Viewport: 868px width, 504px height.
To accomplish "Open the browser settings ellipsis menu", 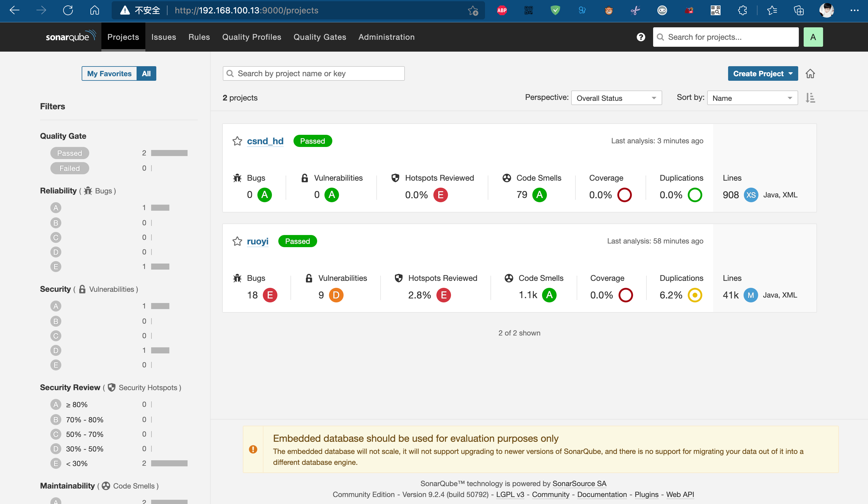I will click(854, 10).
